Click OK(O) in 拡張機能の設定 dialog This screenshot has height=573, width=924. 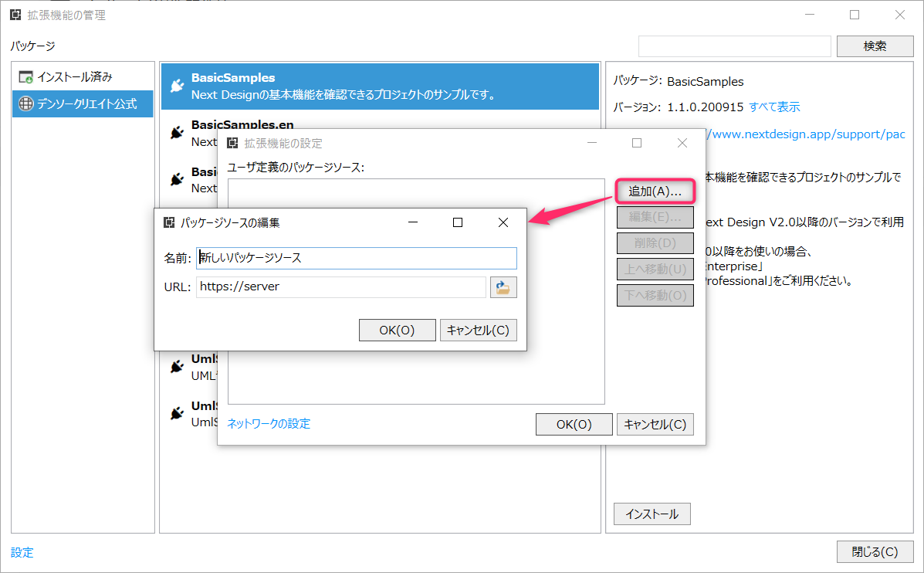[x=574, y=424]
